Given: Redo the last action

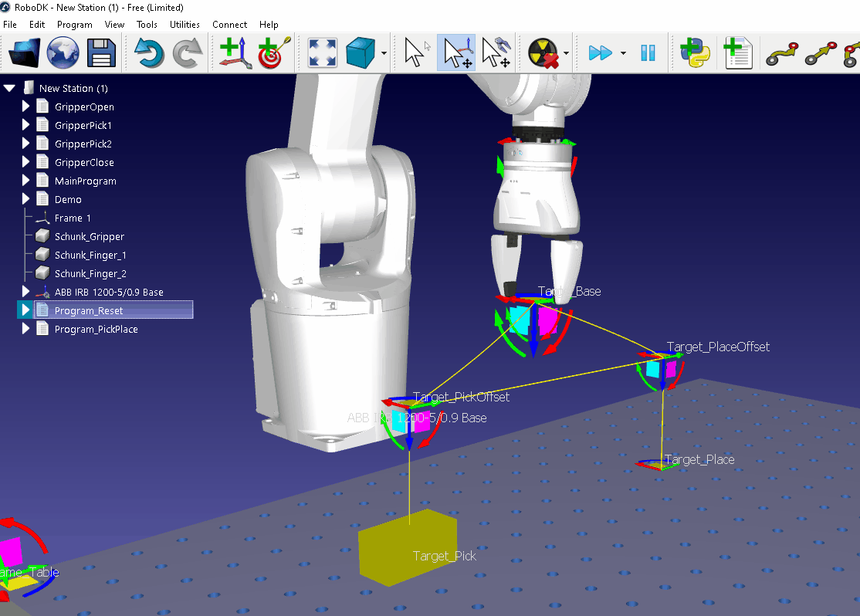Looking at the screenshot, I should (188, 52).
